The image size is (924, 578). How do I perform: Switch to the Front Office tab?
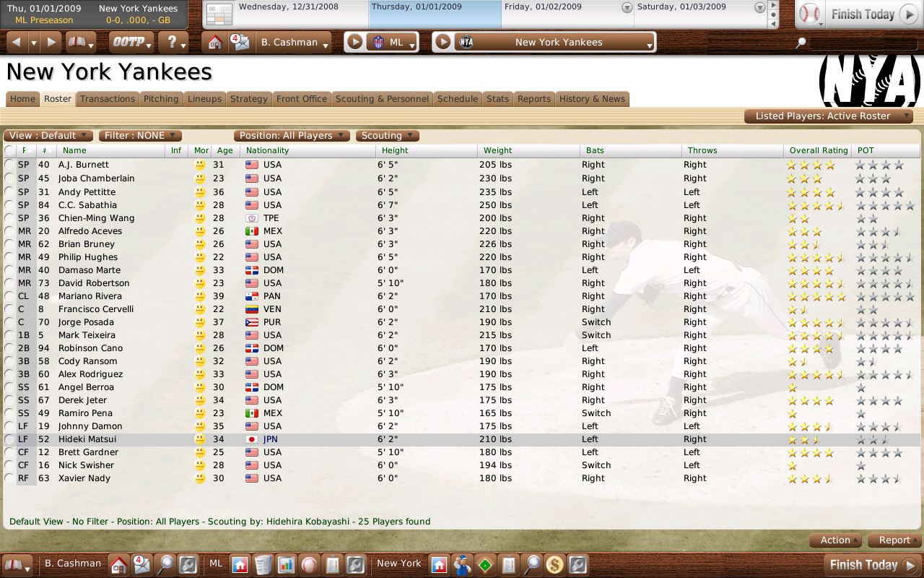point(302,99)
